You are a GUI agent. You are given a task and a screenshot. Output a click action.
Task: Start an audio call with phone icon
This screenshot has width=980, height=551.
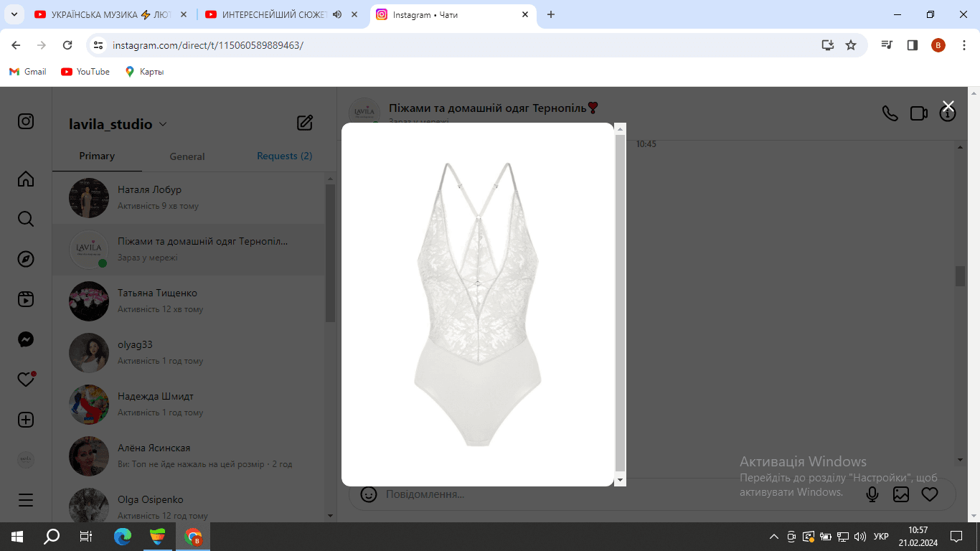click(x=890, y=113)
